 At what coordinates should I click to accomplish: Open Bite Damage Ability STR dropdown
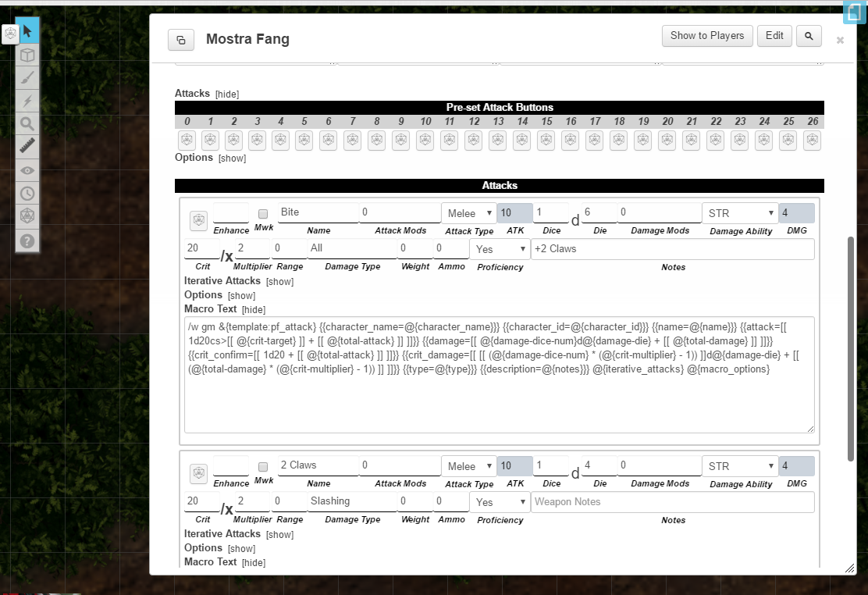coord(739,213)
